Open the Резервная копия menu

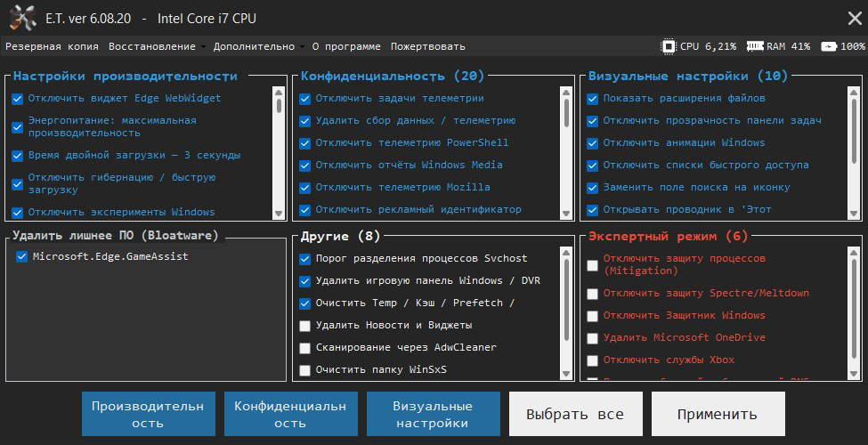53,46
